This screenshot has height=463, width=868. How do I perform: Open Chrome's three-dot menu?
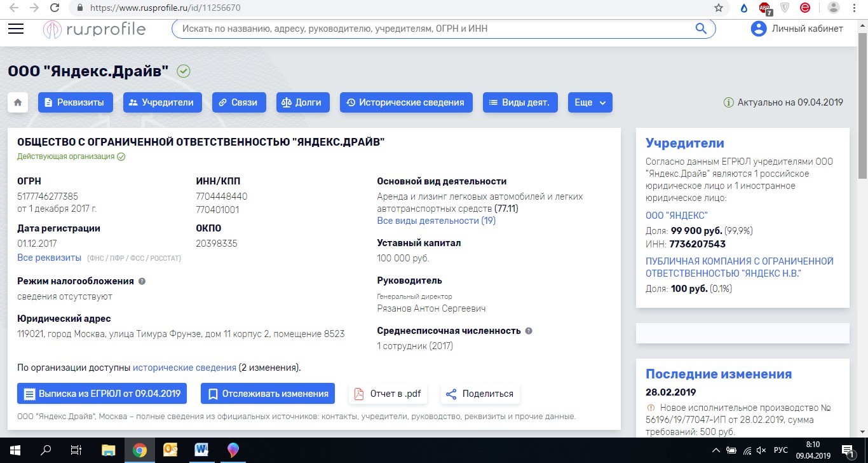[855, 8]
